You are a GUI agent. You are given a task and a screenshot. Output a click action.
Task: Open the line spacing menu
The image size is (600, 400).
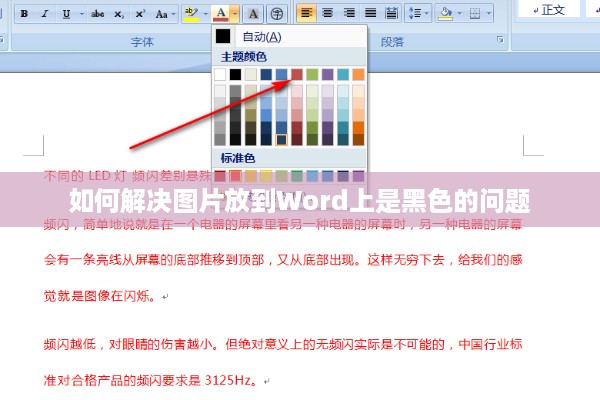tap(418, 13)
